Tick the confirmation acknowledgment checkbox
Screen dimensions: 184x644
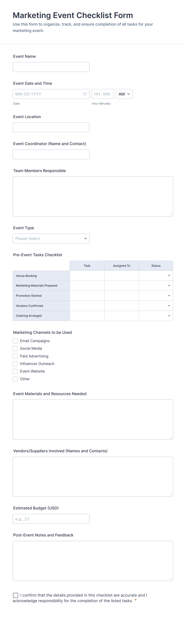(x=15, y=595)
